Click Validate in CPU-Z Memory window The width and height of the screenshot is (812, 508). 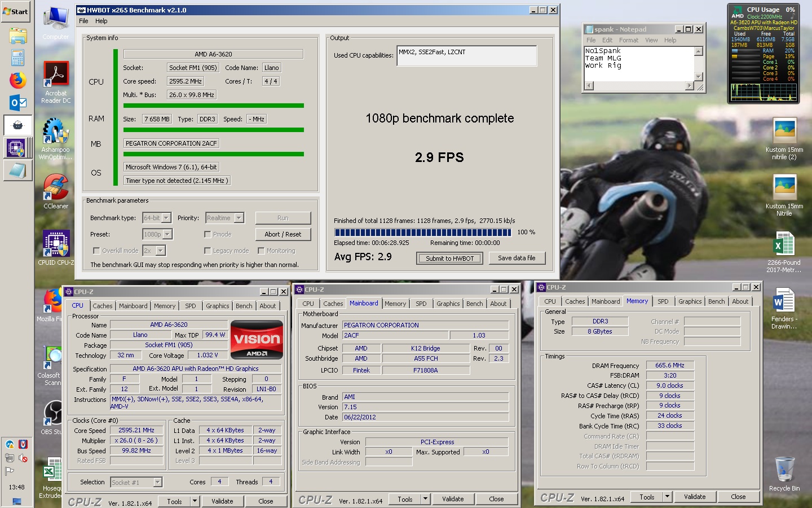coord(695,497)
